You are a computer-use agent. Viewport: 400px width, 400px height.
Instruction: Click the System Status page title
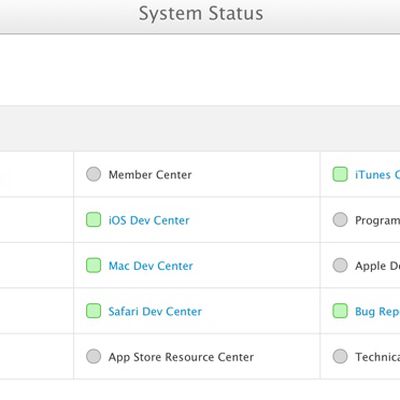[x=201, y=14]
